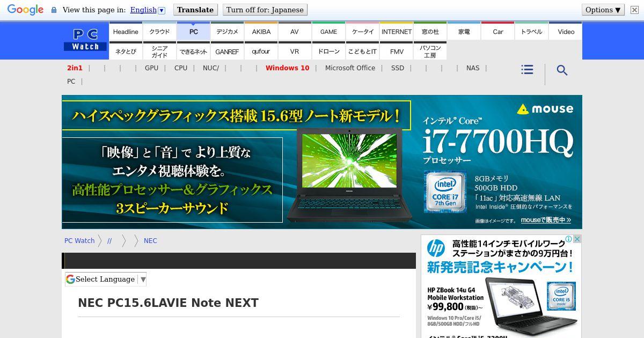The height and width of the screenshot is (338, 644).
Task: Open the デジカメ tab
Action: click(x=227, y=32)
